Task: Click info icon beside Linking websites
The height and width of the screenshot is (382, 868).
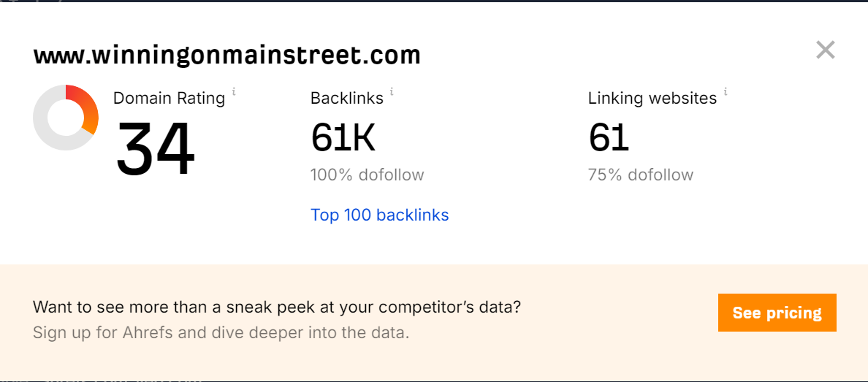Action: (726, 91)
